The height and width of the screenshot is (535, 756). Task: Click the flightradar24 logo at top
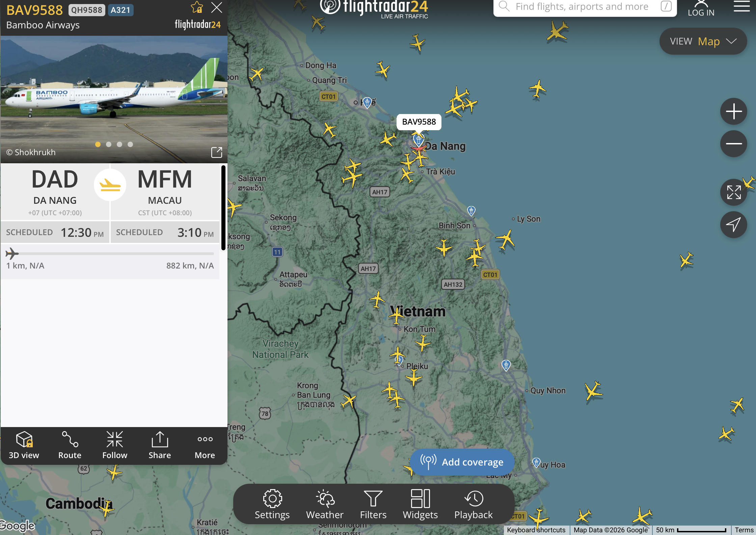pyautogui.click(x=374, y=8)
